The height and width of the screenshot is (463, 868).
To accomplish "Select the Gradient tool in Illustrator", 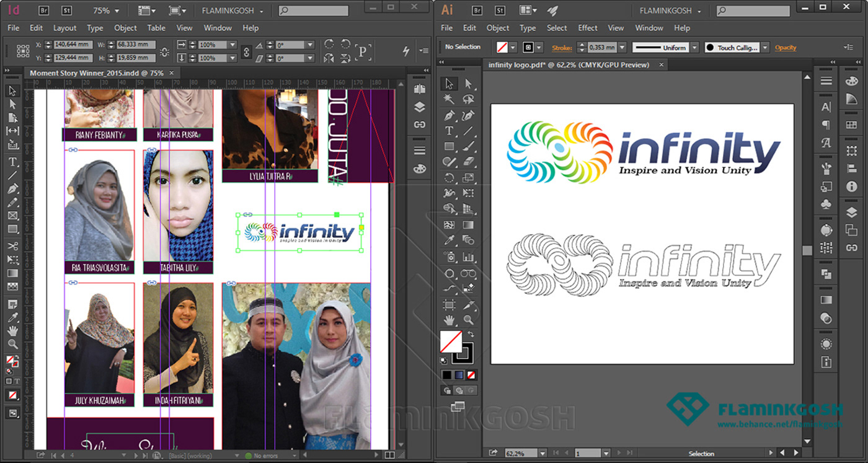I will (x=468, y=225).
